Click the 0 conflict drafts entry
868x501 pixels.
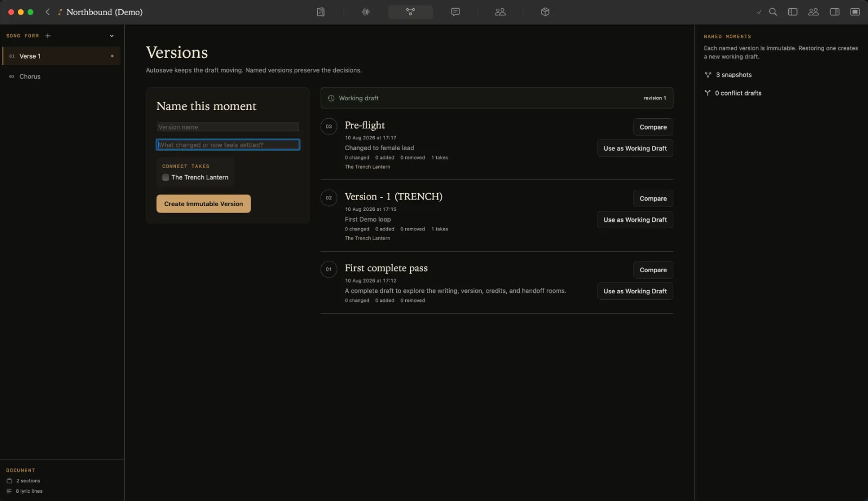click(732, 93)
